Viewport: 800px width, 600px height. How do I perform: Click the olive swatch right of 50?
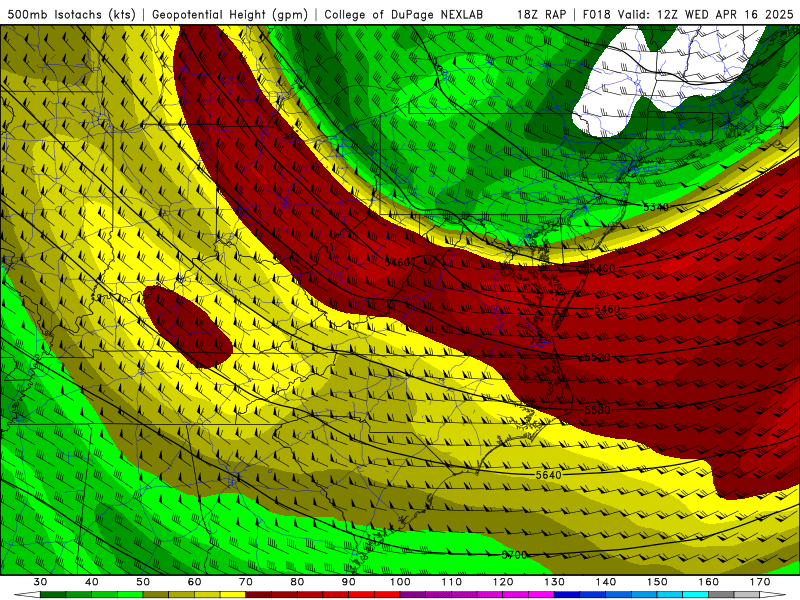point(156,595)
